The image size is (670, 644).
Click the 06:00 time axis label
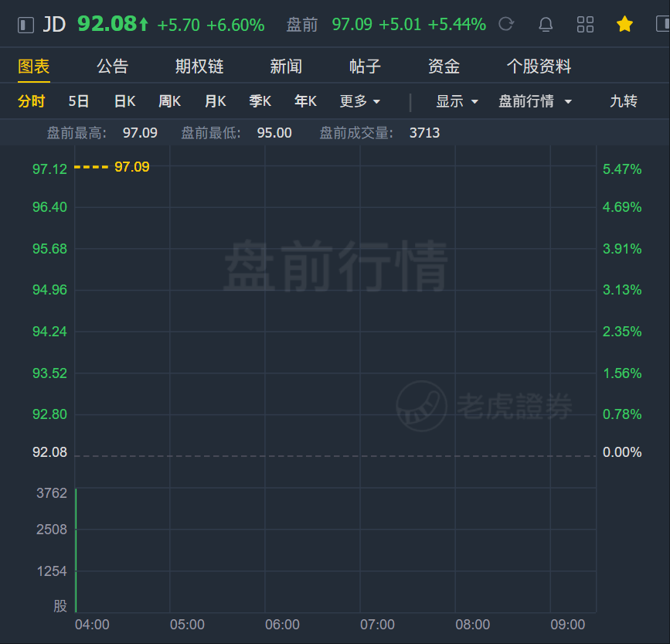282,625
